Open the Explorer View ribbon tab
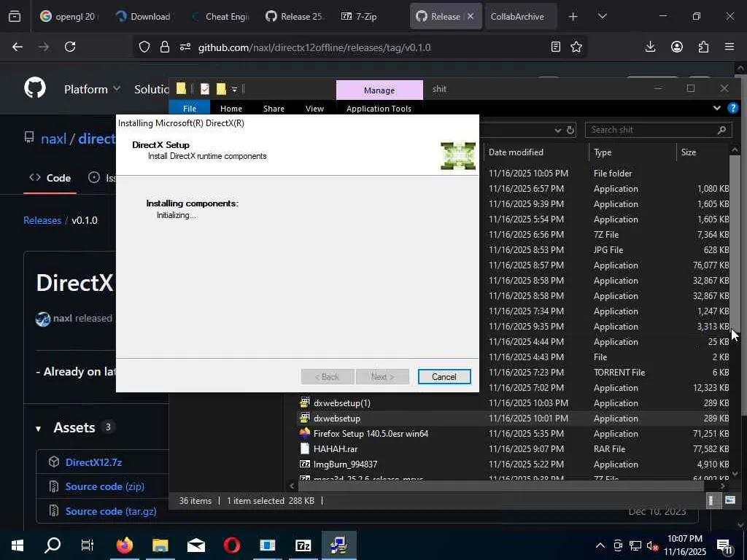Screen dimensions: 747x560 (x=314, y=108)
